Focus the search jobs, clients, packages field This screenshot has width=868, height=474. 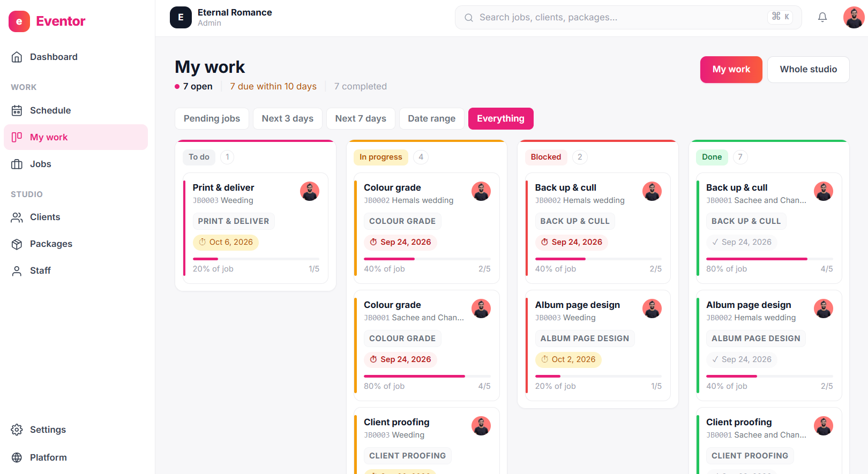628,18
